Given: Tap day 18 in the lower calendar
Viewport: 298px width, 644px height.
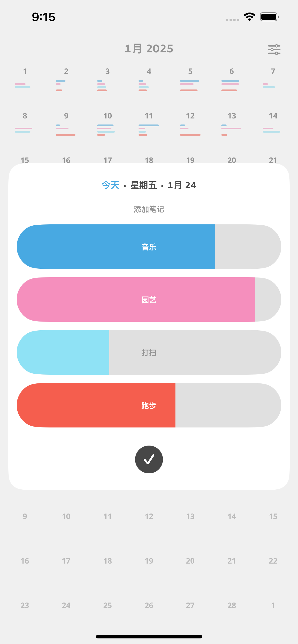Looking at the screenshot, I should click(x=108, y=561).
